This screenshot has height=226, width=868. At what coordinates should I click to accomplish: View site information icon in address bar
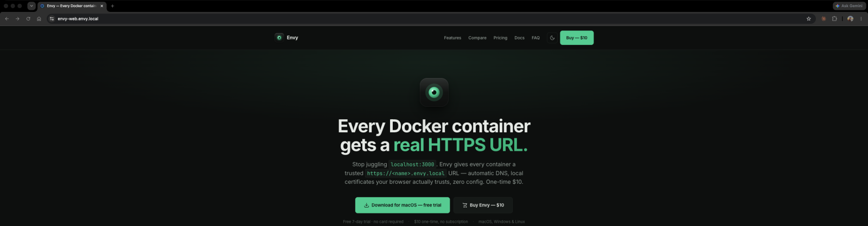[52, 18]
